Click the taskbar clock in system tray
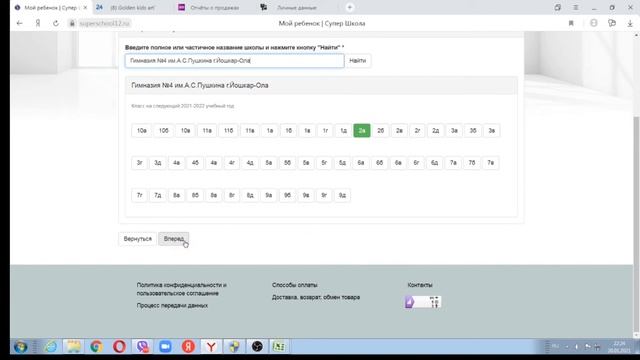The height and width of the screenshot is (360, 640). click(x=619, y=347)
